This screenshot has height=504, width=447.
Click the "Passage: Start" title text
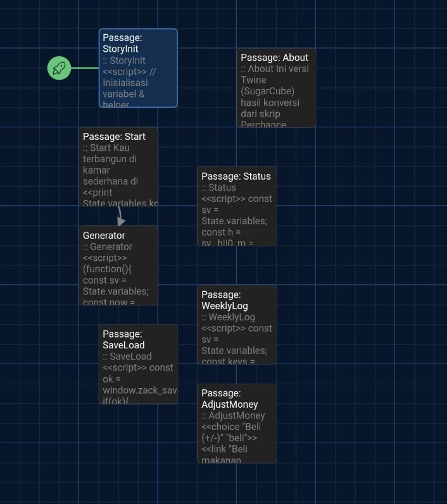point(114,136)
